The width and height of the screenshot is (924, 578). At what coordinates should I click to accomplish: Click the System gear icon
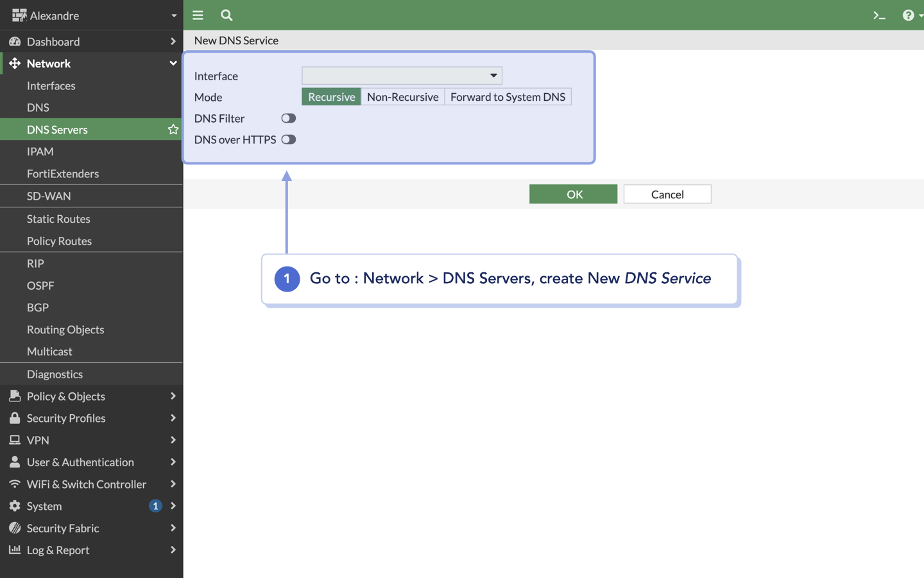click(x=14, y=506)
